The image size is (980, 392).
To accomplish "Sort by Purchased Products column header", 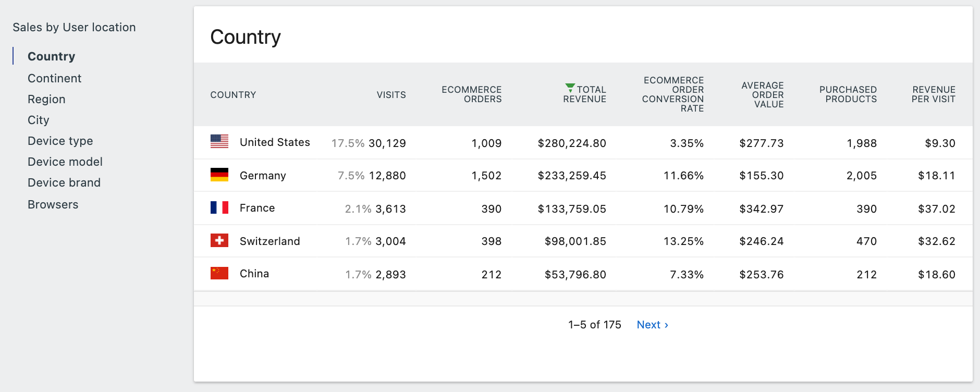I will [x=848, y=94].
